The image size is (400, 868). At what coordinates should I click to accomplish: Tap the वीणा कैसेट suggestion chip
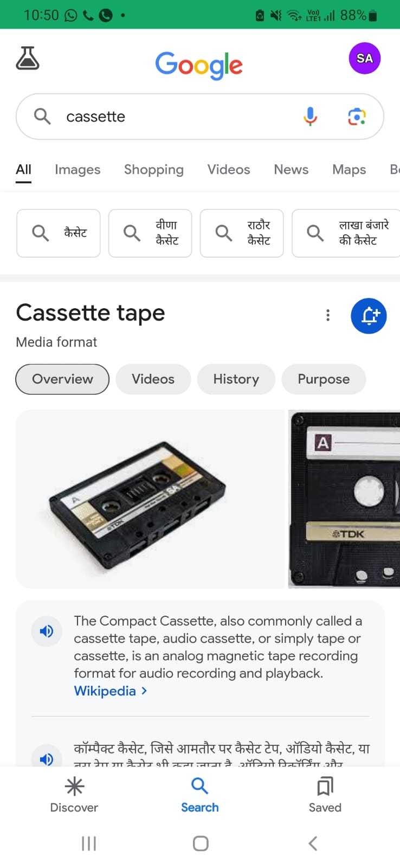pos(150,233)
